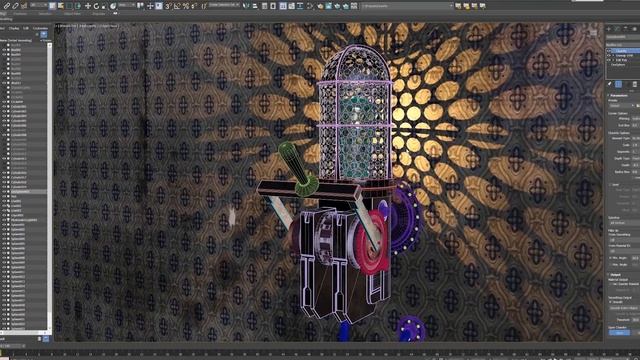Click the Scene Explorer filter icon
Screen dimensions: 640x360
44,34
